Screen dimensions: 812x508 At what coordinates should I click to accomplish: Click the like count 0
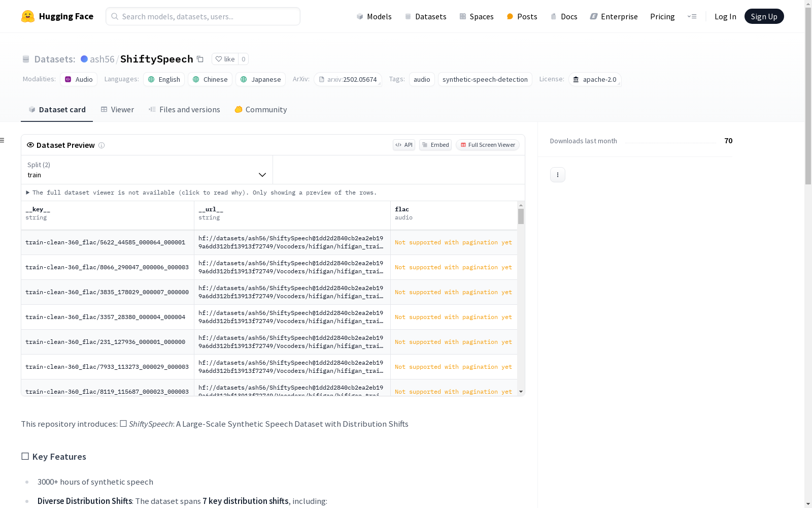coord(244,59)
